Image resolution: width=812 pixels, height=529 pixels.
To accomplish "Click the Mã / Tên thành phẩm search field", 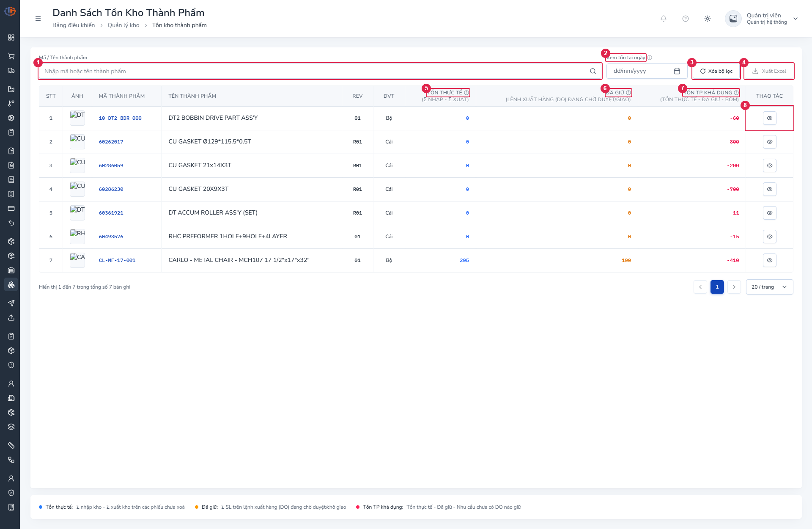I will click(320, 71).
